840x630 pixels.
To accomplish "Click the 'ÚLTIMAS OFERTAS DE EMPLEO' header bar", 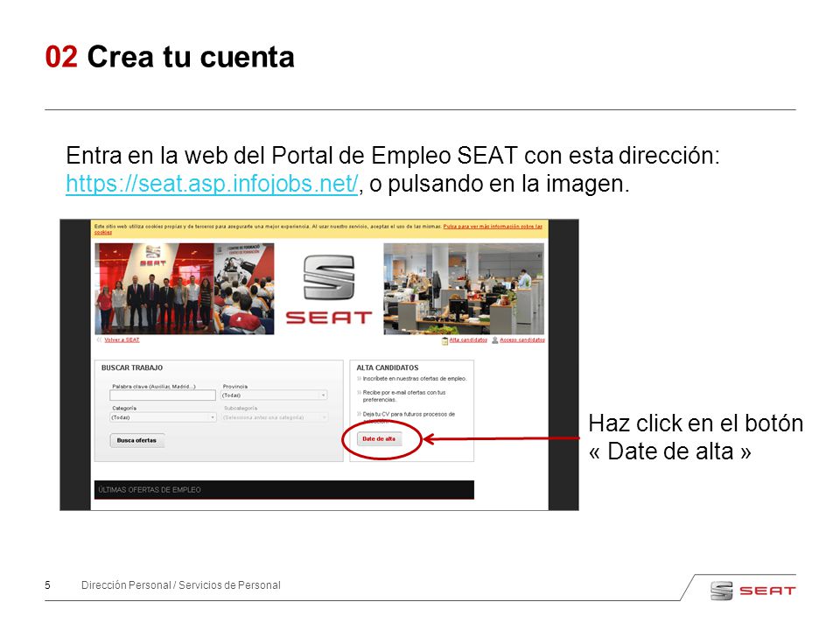I will 283,490.
